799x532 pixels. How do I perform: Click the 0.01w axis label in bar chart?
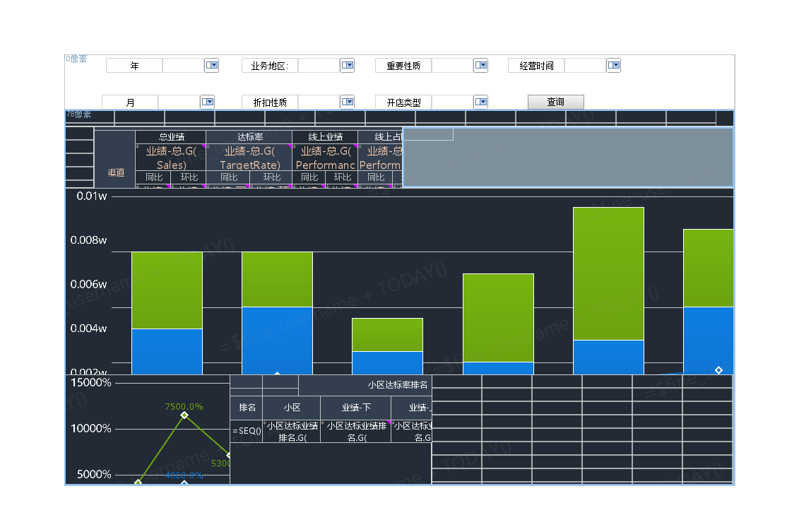coord(92,196)
